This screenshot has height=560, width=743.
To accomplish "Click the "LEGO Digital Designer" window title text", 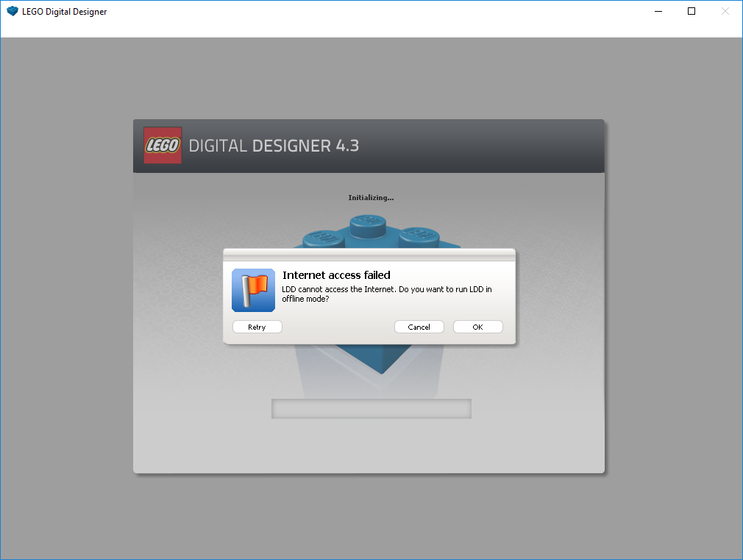I will pyautogui.click(x=64, y=12).
